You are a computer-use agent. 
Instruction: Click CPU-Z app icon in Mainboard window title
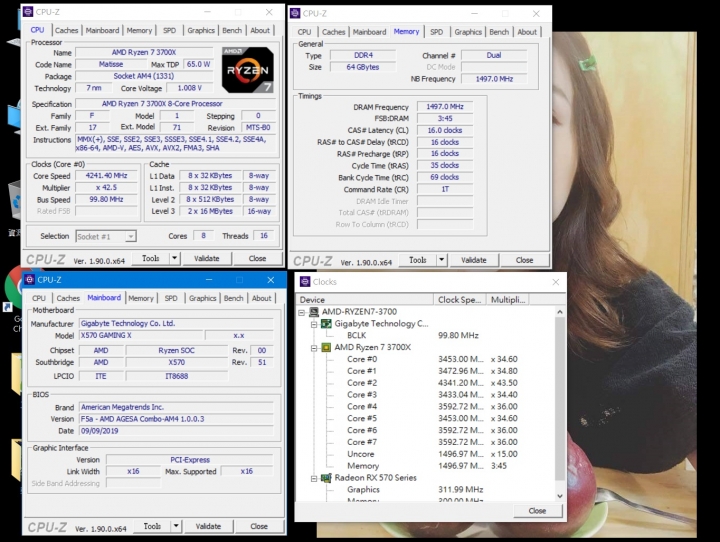tap(30, 279)
